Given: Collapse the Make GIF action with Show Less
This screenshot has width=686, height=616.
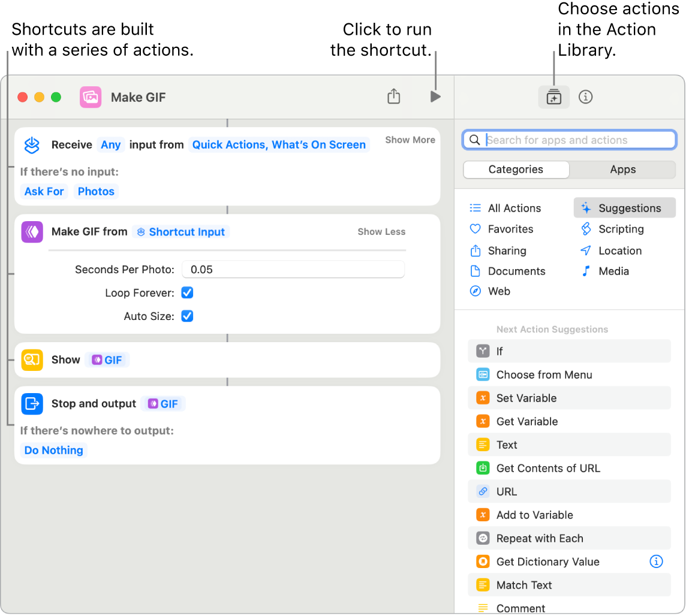Looking at the screenshot, I should point(381,231).
